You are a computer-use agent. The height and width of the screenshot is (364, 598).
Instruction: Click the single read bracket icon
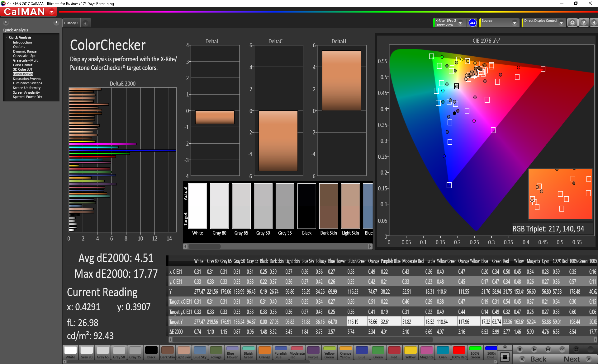click(548, 349)
